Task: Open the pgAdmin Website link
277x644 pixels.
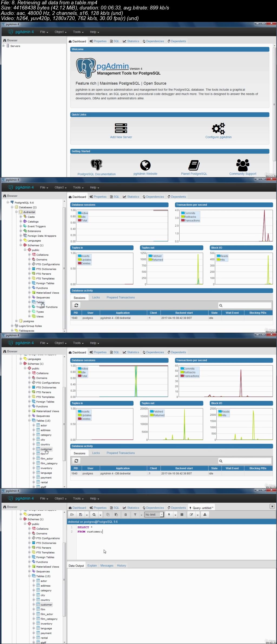Action: click(x=145, y=174)
